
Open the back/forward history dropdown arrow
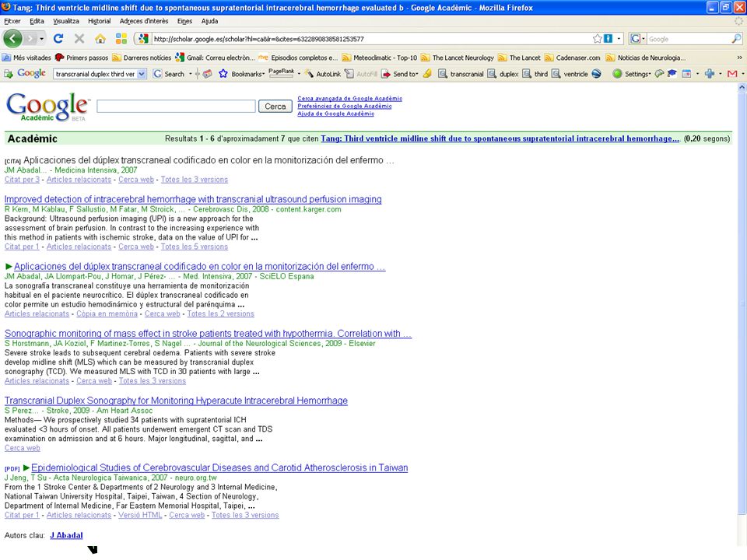(42, 39)
